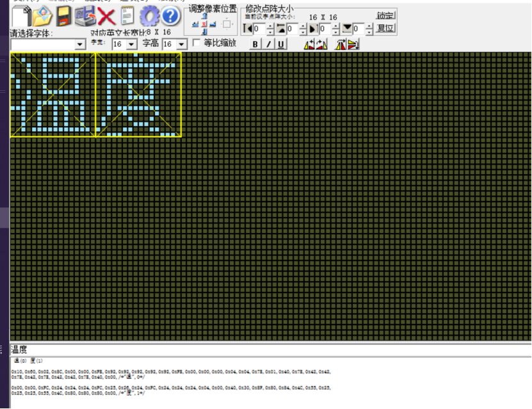Increase the bottom edge resize value

[x=369, y=26]
